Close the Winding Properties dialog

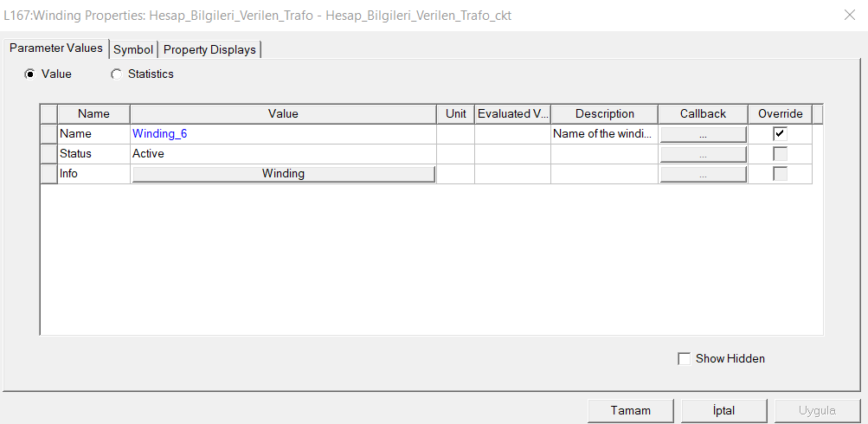pos(849,15)
